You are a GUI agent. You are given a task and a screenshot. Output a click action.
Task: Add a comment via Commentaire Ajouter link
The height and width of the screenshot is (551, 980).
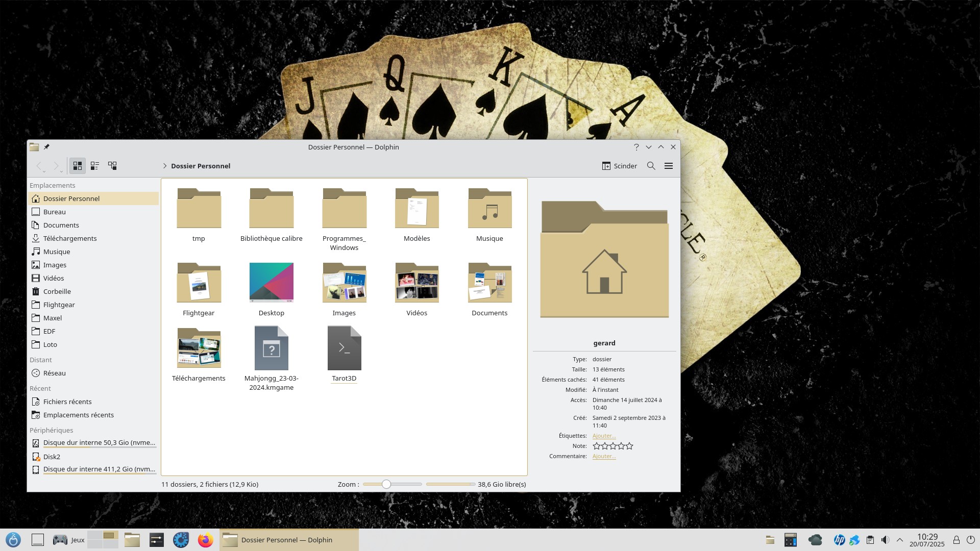pos(604,456)
